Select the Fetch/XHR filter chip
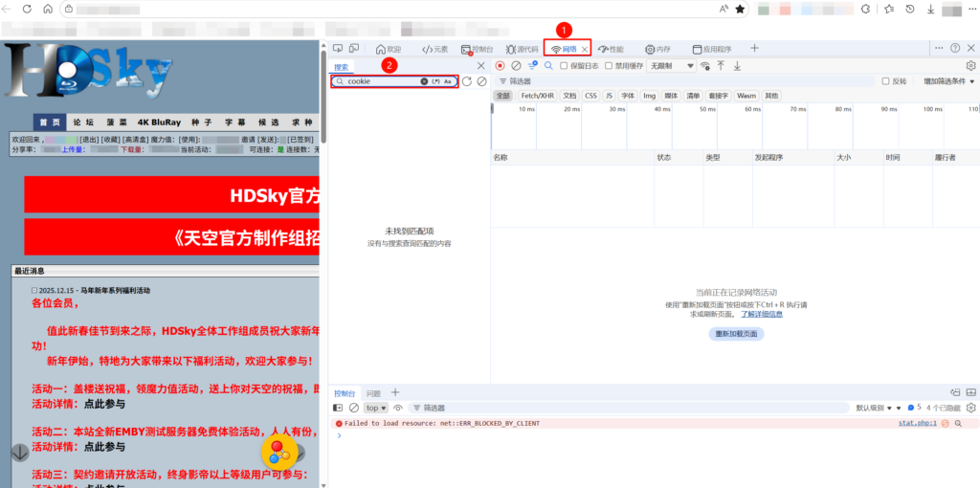This screenshot has height=488, width=980. click(x=537, y=96)
